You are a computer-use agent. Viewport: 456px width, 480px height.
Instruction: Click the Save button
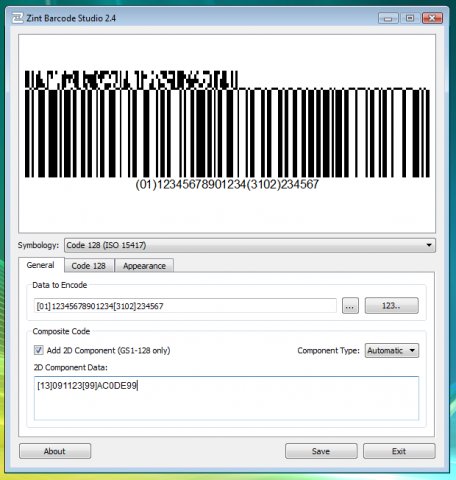click(x=321, y=451)
